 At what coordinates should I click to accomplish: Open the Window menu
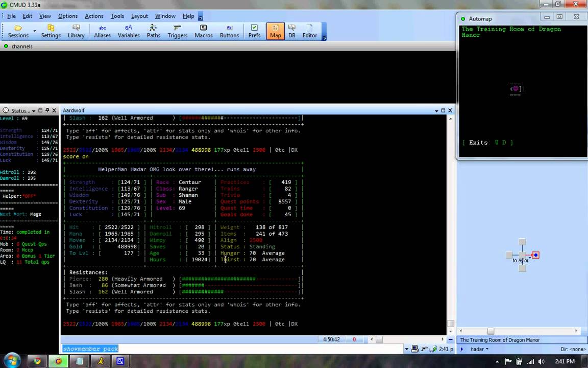[165, 16]
